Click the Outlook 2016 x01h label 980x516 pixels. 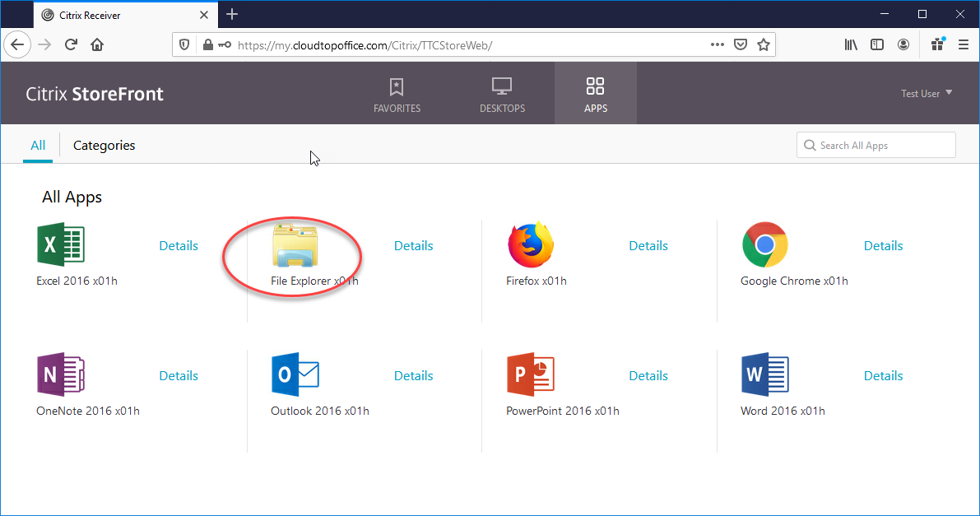[320, 411]
